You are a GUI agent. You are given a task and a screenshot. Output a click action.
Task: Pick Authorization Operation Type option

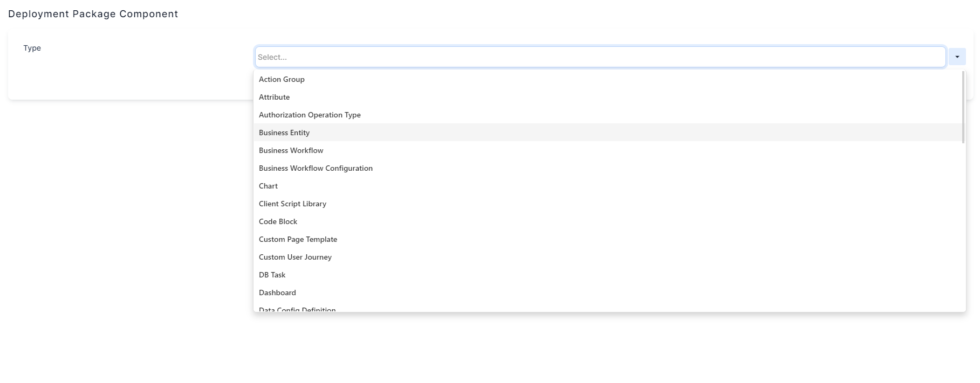coord(310,115)
